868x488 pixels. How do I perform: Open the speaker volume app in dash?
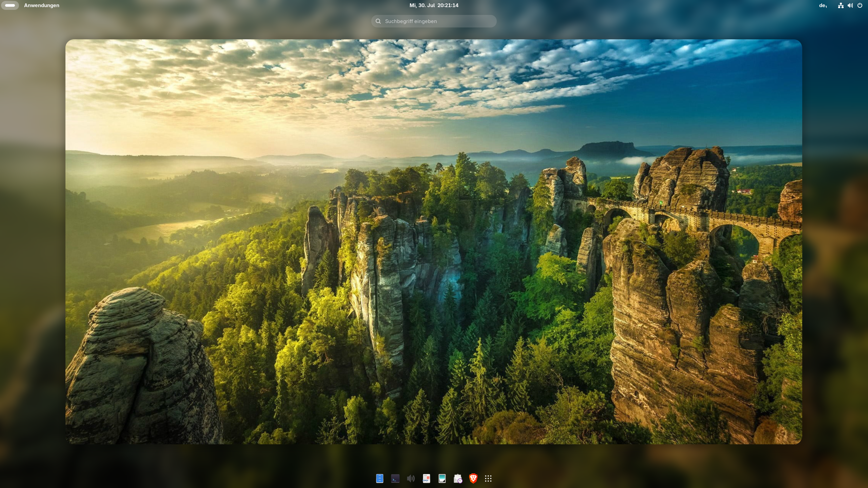(x=411, y=478)
